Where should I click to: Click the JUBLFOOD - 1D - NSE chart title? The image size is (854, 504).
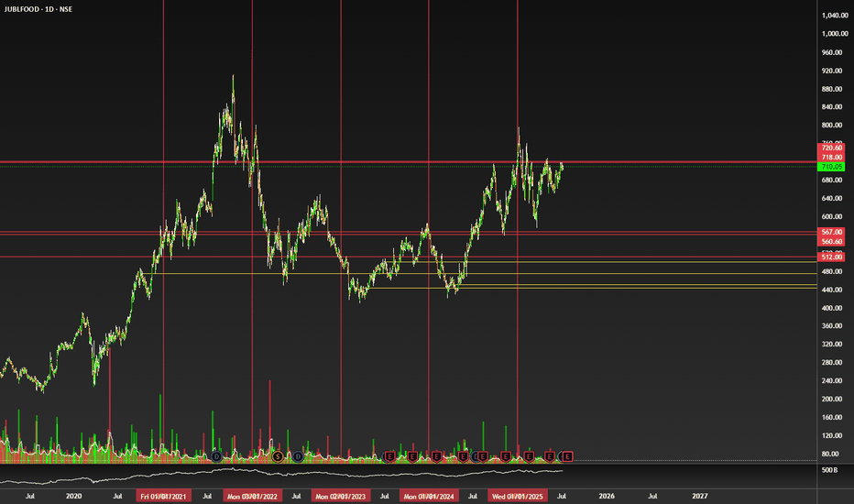coord(38,9)
